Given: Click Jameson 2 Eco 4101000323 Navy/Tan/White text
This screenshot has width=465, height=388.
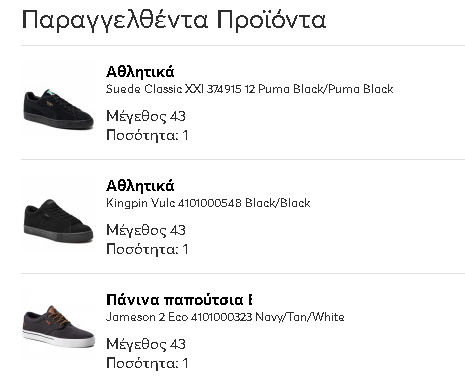Looking at the screenshot, I should pos(225,317).
